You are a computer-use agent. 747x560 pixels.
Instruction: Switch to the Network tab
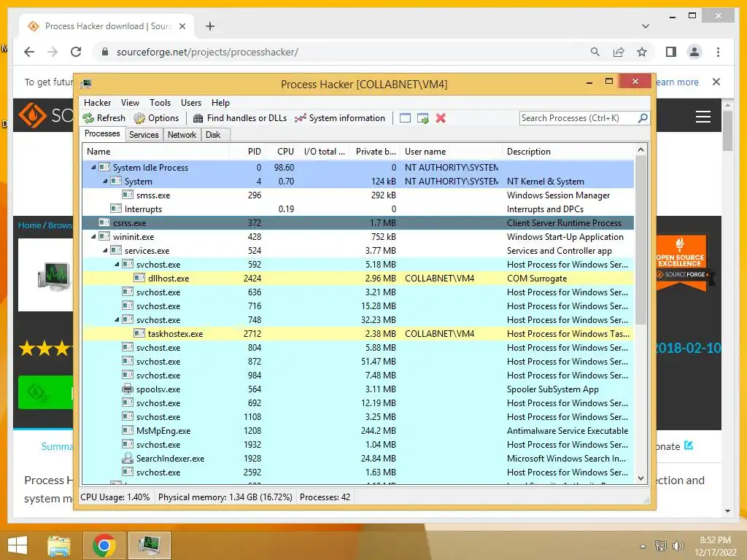[x=182, y=135]
